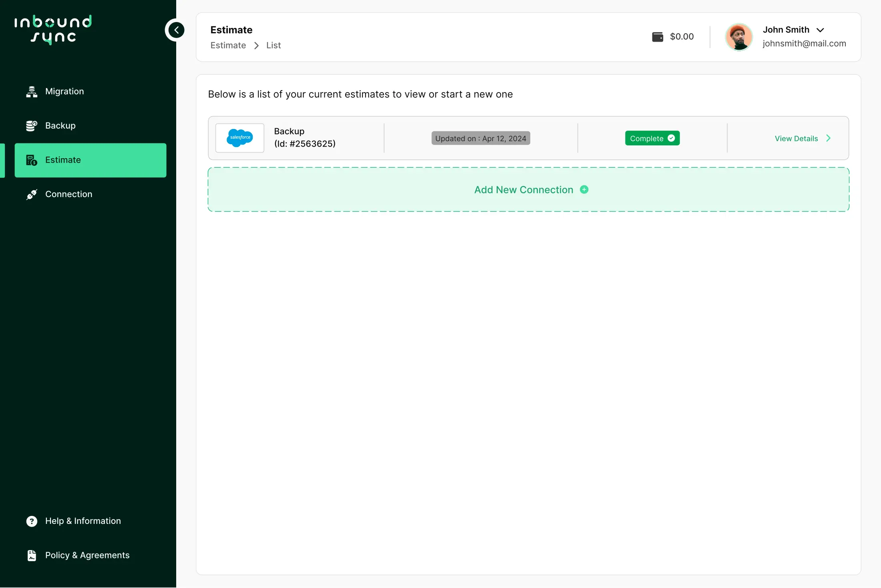Open the Migration menu item
881x588 pixels.
64,92
